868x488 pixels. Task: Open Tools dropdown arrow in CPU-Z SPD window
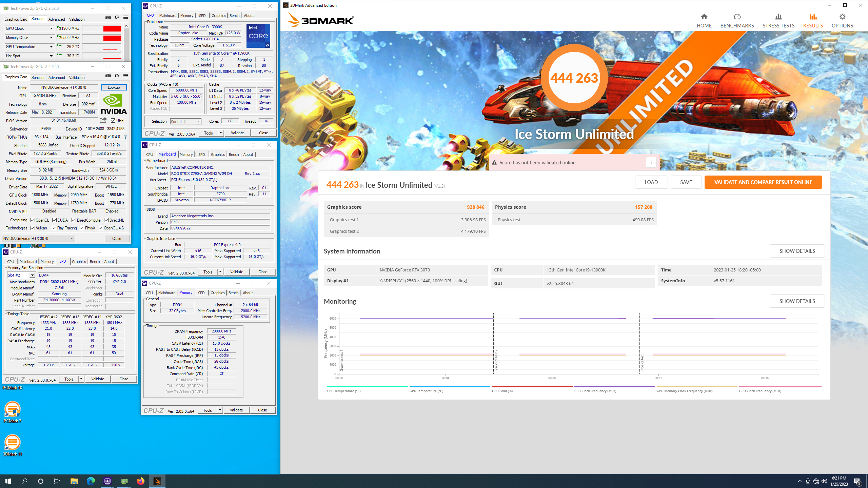[x=81, y=379]
